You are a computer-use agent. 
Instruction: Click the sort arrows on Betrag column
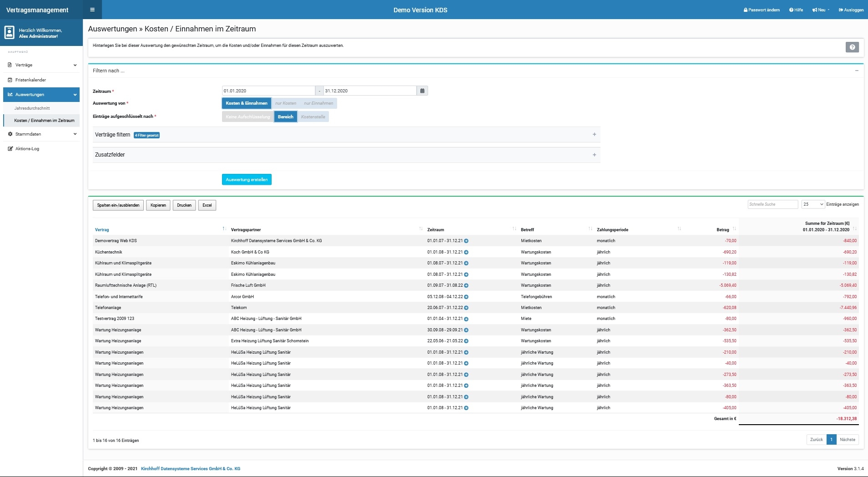pyautogui.click(x=734, y=229)
